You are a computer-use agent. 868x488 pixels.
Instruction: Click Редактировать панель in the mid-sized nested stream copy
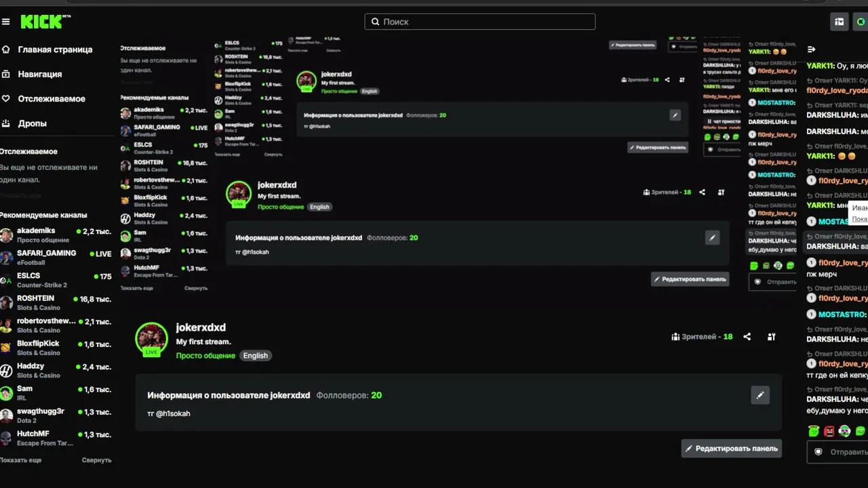coord(690,279)
